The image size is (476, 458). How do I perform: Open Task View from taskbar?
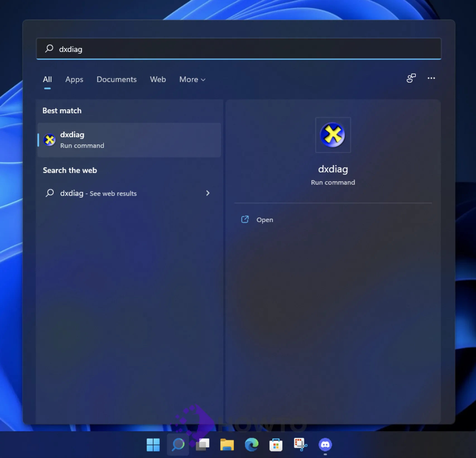coord(203,445)
